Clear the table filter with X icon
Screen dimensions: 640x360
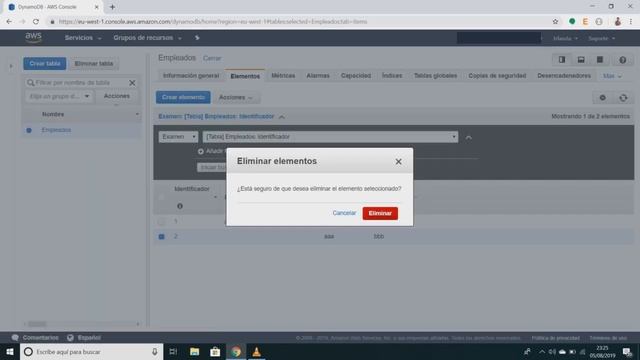(132, 83)
